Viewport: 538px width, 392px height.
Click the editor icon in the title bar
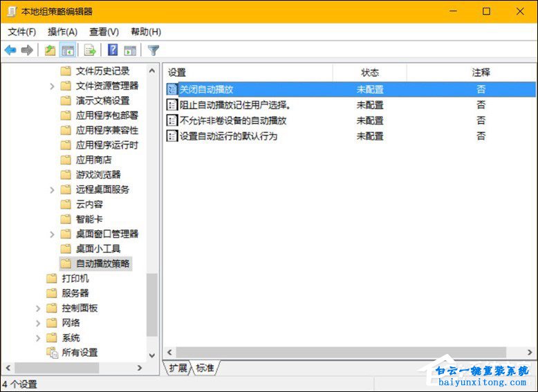click(x=11, y=11)
